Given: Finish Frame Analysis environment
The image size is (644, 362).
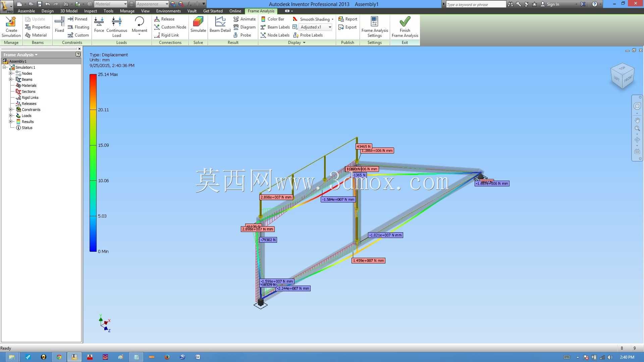Looking at the screenshot, I should (405, 27).
